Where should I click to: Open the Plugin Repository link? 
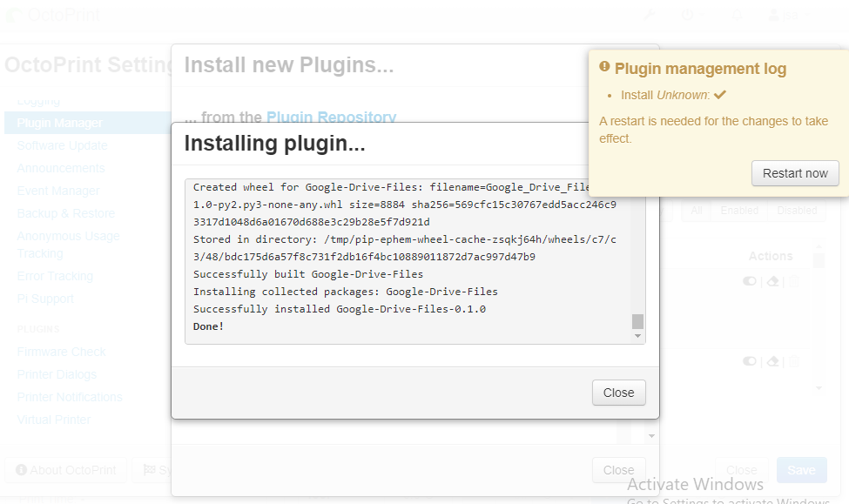[x=331, y=117]
